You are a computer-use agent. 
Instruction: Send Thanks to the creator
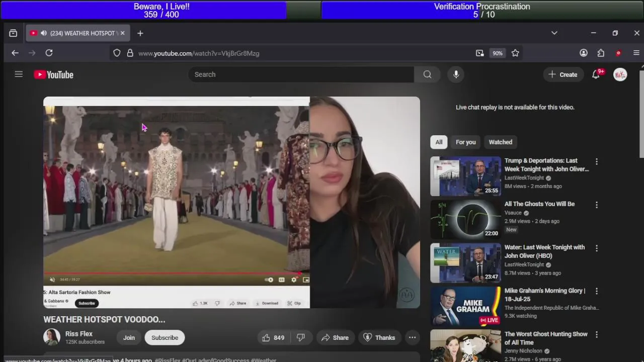pos(379,337)
